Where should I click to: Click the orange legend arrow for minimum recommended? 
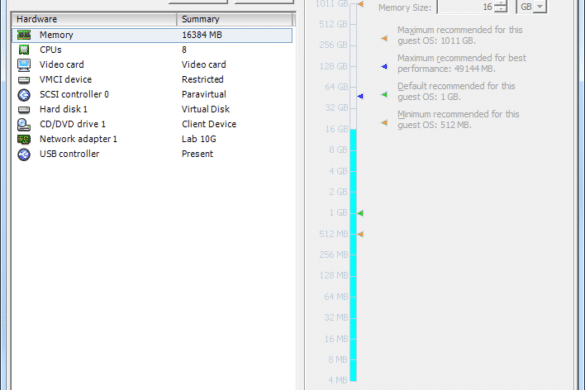tap(384, 122)
